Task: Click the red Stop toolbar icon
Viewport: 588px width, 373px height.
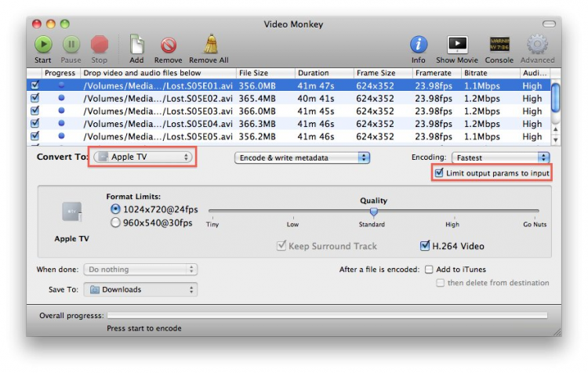Action: 100,45
